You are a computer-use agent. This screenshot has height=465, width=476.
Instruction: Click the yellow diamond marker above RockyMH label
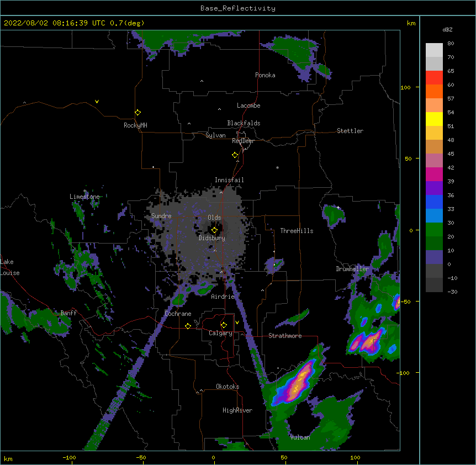137,112
